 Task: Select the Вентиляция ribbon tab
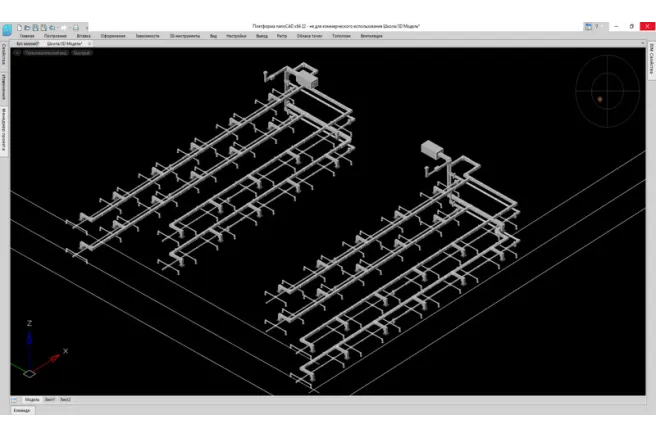(371, 36)
